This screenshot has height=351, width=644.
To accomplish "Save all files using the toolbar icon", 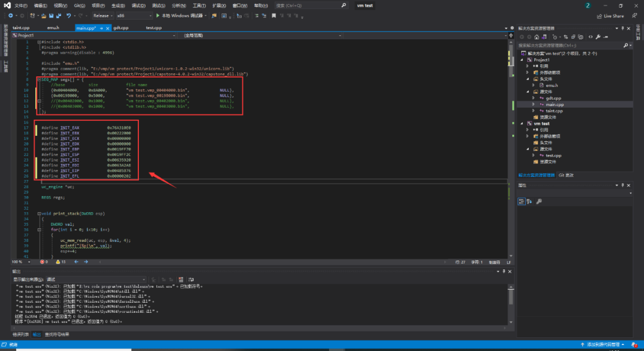I will (x=58, y=15).
